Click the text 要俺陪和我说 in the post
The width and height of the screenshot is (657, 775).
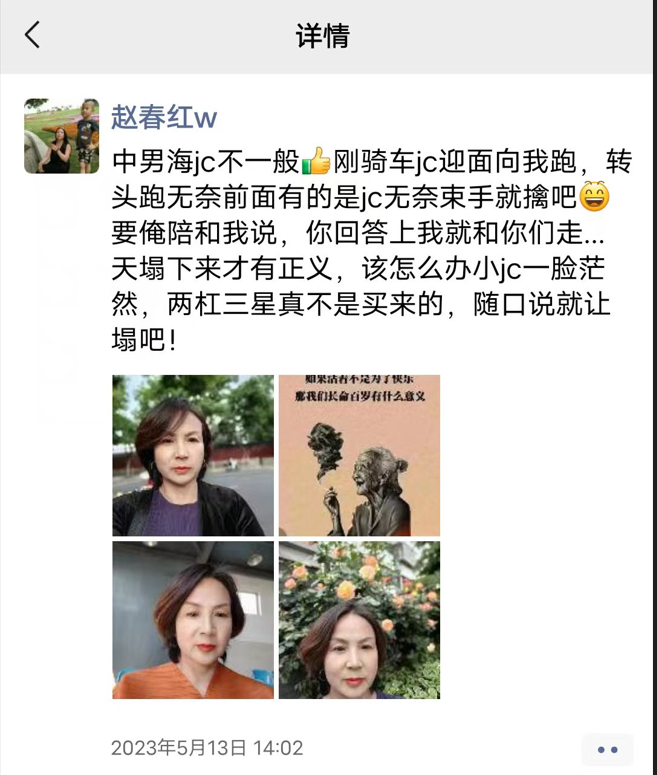194,233
